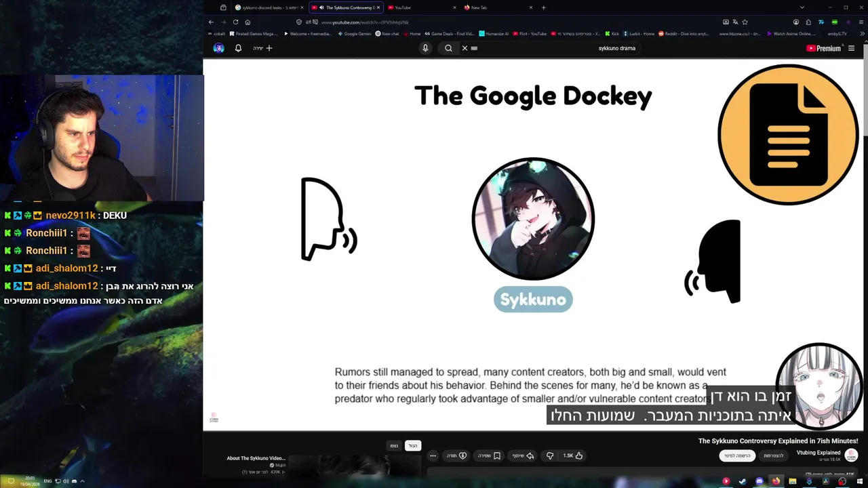Select the Watched filter chip next to All
This screenshot has width=868, height=488.
(394, 445)
